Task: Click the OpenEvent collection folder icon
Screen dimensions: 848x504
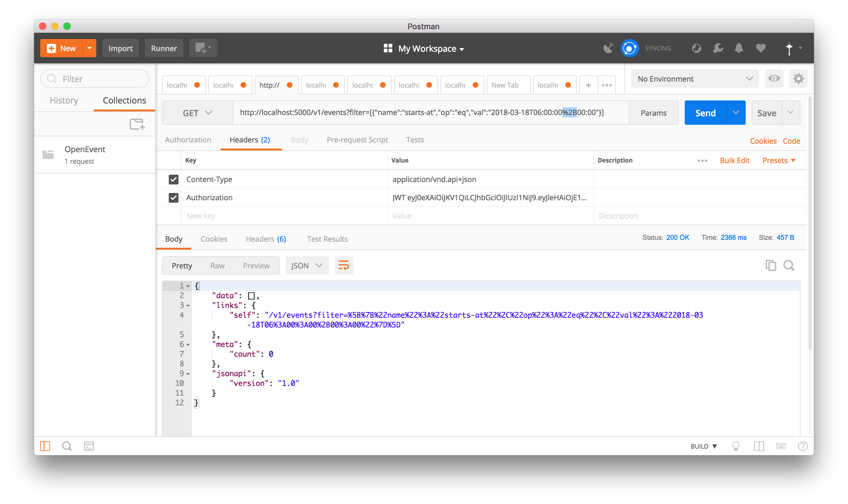Action: pyautogui.click(x=48, y=155)
